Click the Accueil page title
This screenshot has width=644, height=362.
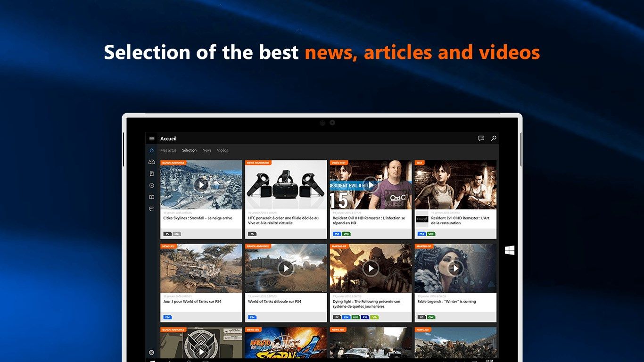point(168,139)
